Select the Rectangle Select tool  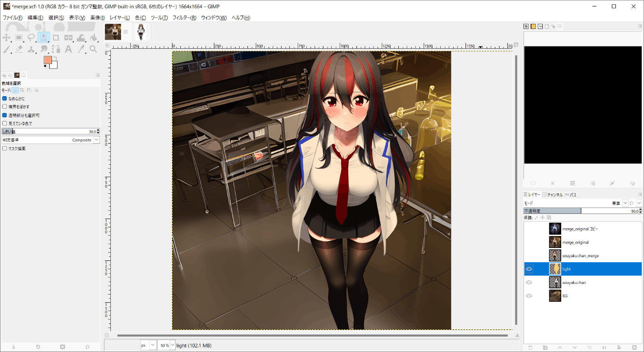pyautogui.click(x=19, y=38)
